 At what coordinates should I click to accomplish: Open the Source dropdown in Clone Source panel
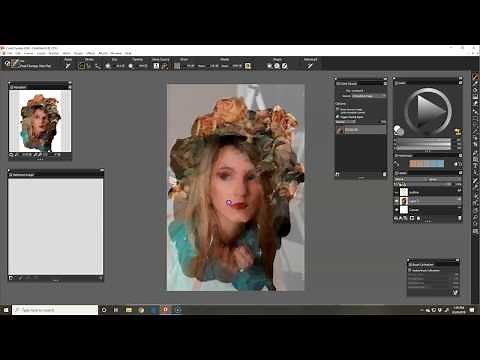368,96
